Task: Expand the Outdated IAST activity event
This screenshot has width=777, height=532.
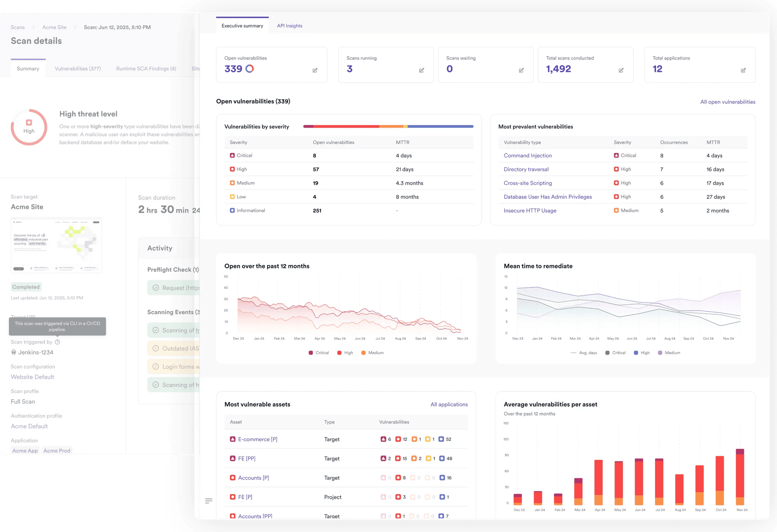Action: pos(174,348)
